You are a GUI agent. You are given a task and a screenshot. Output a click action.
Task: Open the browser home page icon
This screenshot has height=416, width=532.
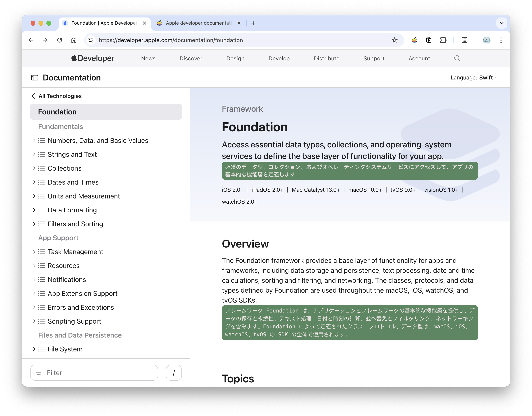[74, 40]
